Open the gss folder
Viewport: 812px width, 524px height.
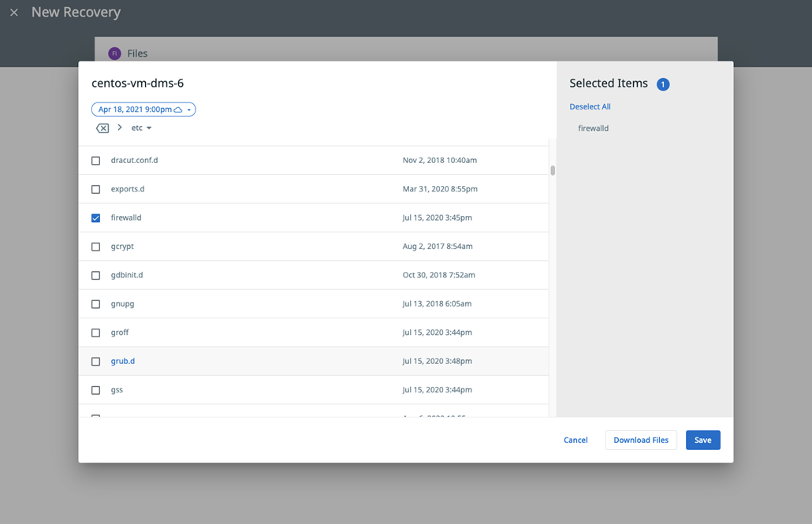point(117,390)
